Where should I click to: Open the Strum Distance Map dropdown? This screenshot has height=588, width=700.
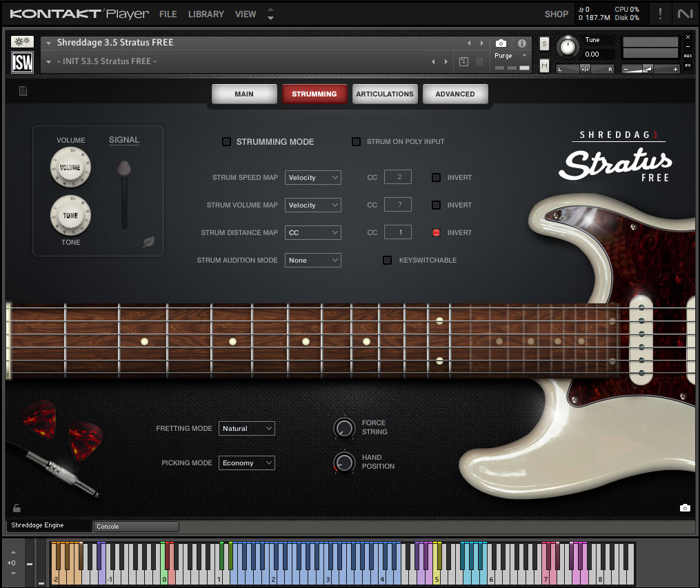click(313, 232)
